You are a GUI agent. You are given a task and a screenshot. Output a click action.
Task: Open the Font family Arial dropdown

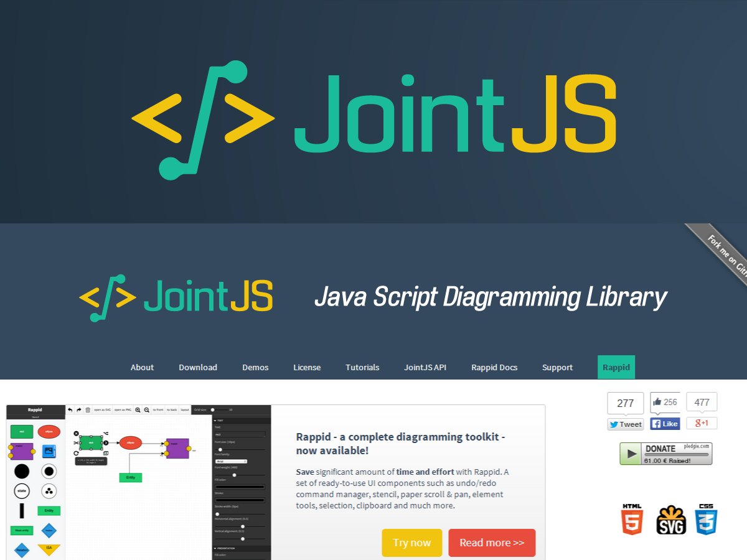(x=231, y=461)
